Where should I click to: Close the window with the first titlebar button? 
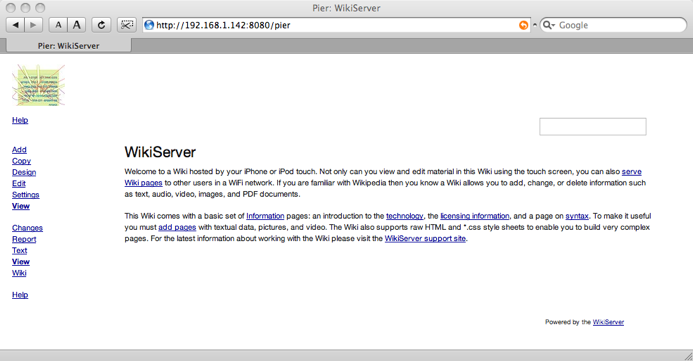tap(11, 8)
